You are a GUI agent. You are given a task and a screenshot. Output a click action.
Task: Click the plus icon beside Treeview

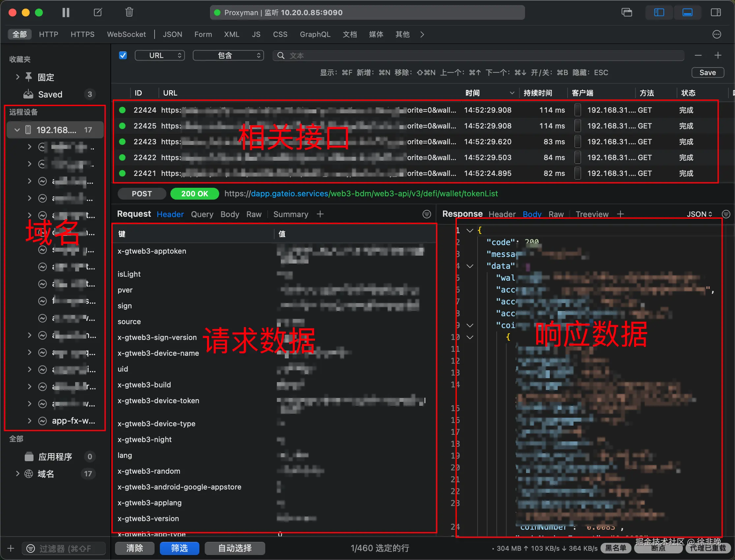pos(620,214)
